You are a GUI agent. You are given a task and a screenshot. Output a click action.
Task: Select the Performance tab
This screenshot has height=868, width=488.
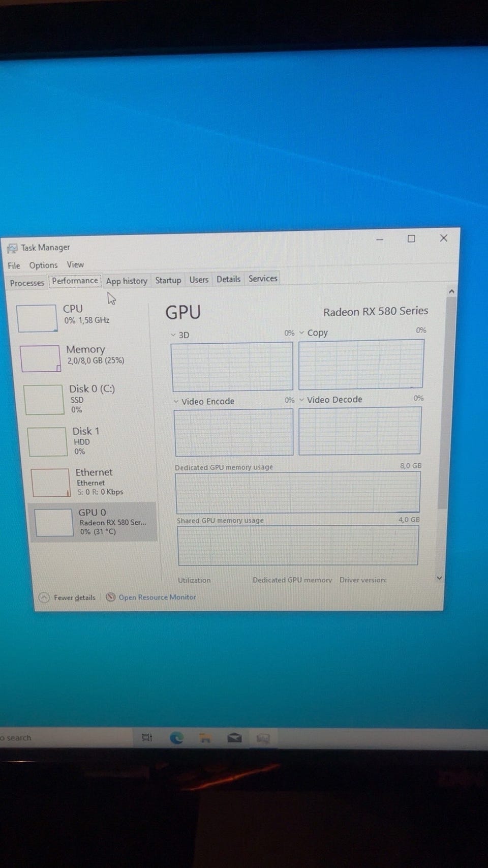click(75, 281)
